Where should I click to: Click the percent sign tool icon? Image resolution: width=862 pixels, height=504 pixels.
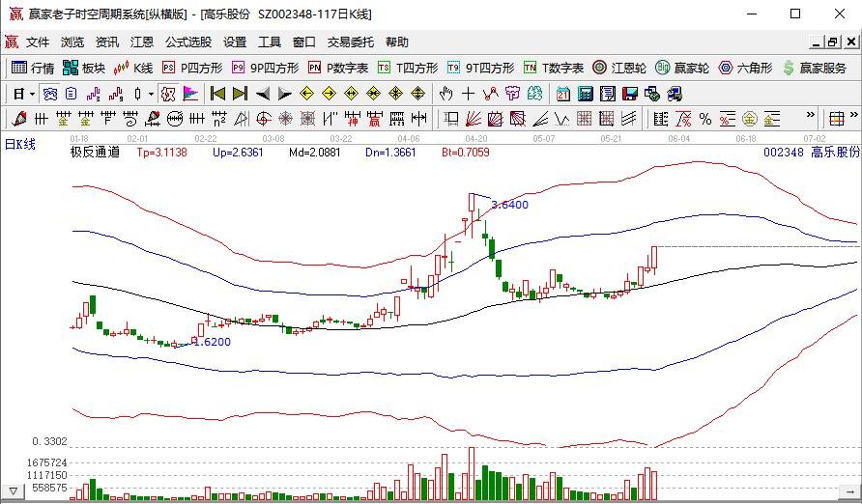tap(705, 119)
